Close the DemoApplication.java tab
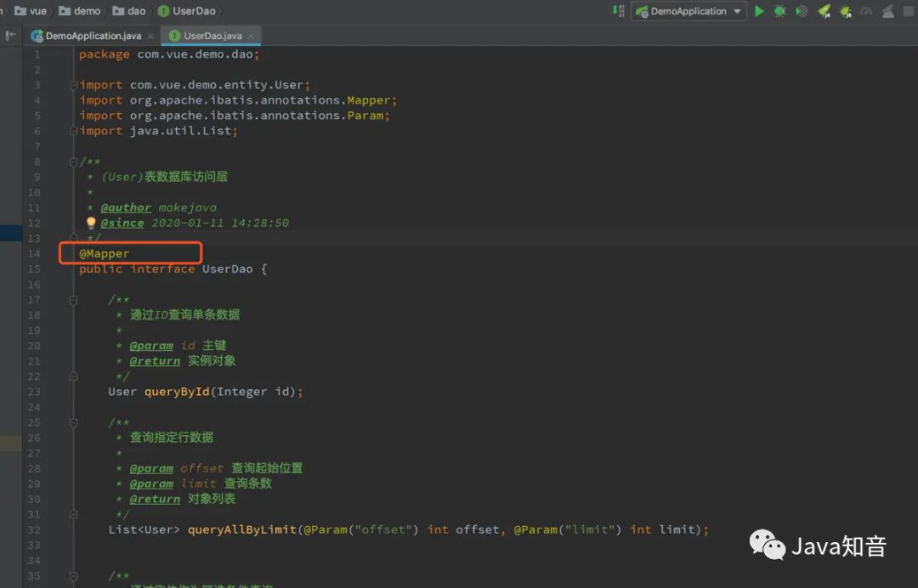 click(150, 36)
